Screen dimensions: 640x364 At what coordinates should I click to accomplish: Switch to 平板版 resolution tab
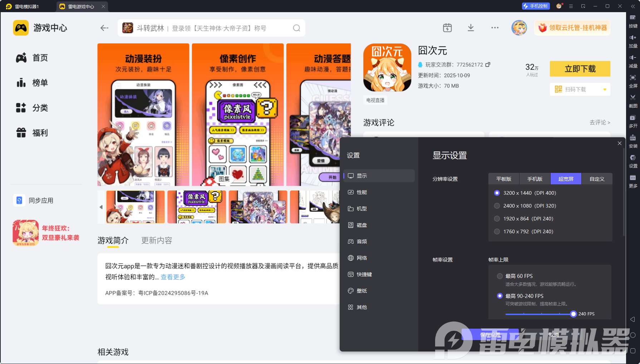click(x=504, y=179)
